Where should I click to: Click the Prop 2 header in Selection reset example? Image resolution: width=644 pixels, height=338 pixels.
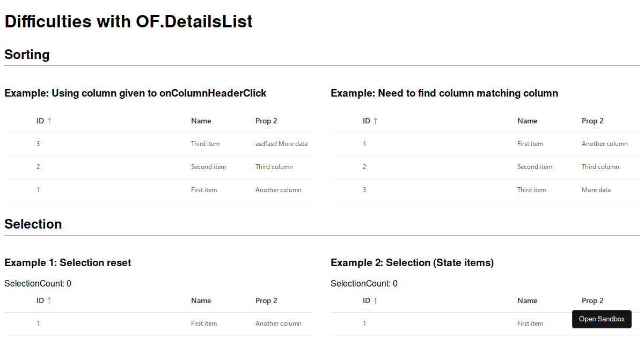pos(266,300)
